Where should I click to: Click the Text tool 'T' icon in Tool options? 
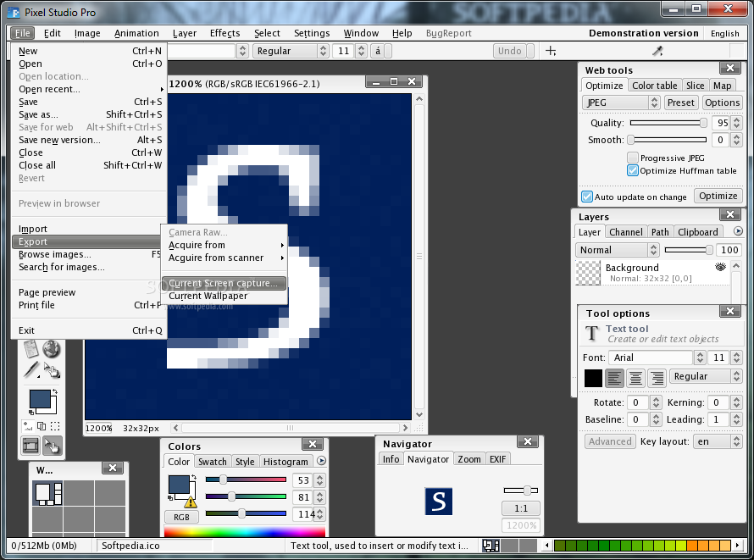coord(592,333)
